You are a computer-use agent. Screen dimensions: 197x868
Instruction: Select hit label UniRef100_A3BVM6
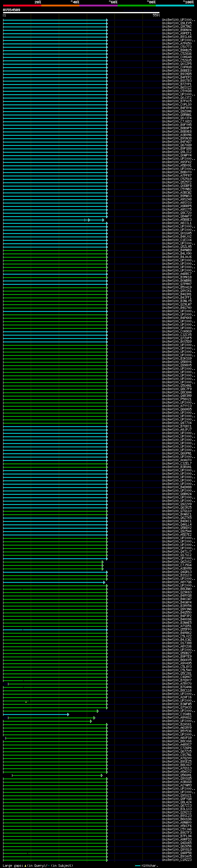pyautogui.click(x=176, y=135)
